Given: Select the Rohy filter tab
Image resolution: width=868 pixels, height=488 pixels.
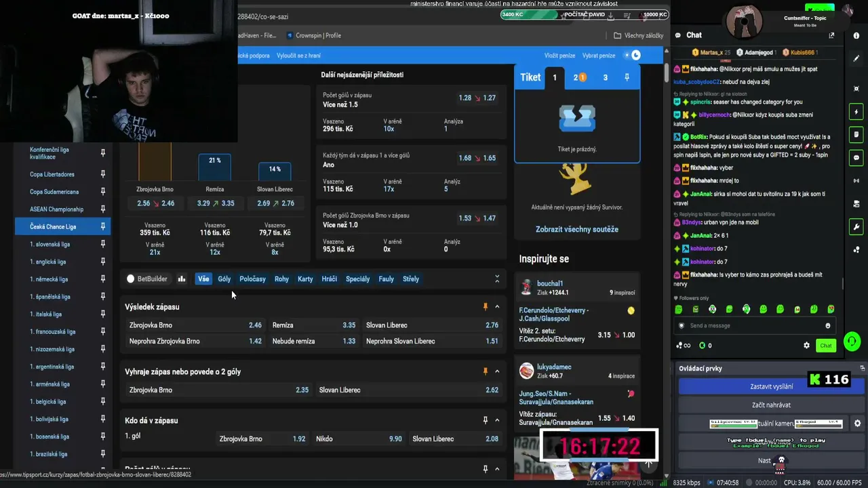Looking at the screenshot, I should 281,279.
